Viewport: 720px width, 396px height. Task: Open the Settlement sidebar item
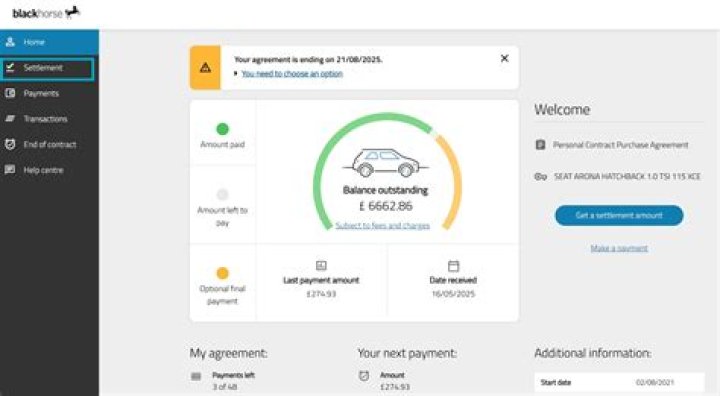[x=47, y=68]
